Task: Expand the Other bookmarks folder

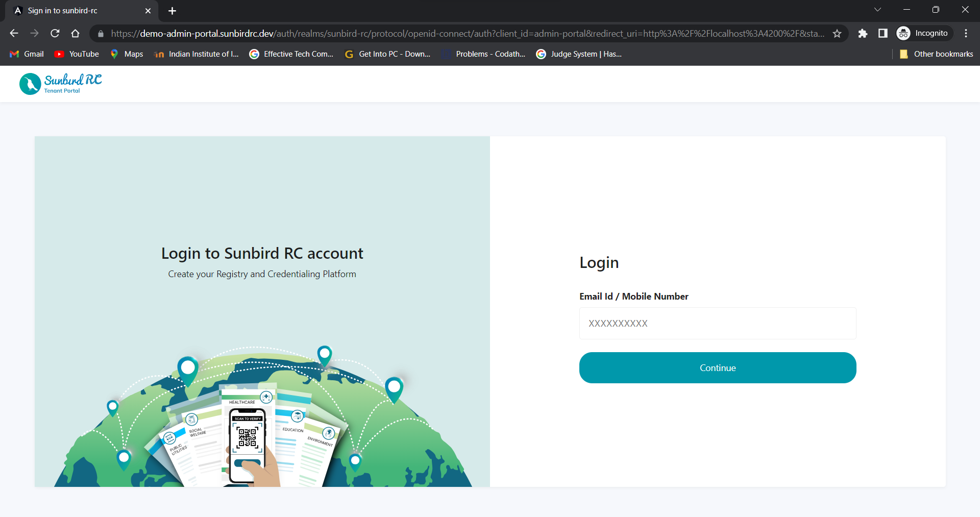Action: (937, 54)
